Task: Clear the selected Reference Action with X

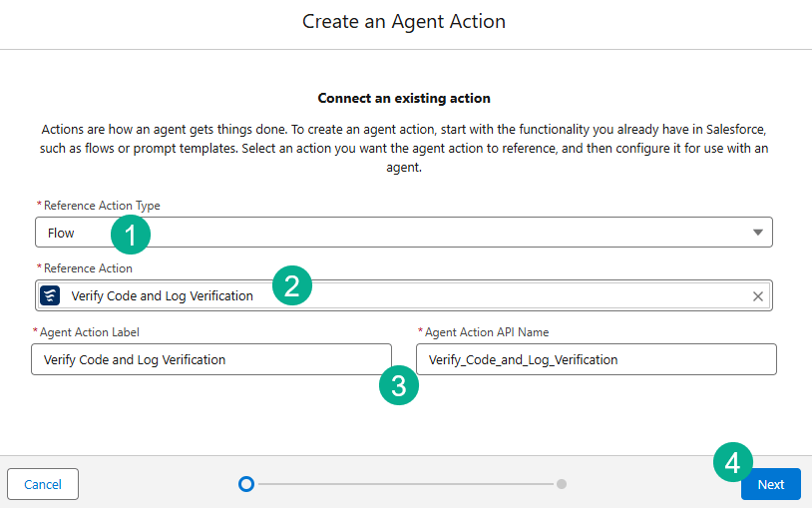Action: [758, 296]
